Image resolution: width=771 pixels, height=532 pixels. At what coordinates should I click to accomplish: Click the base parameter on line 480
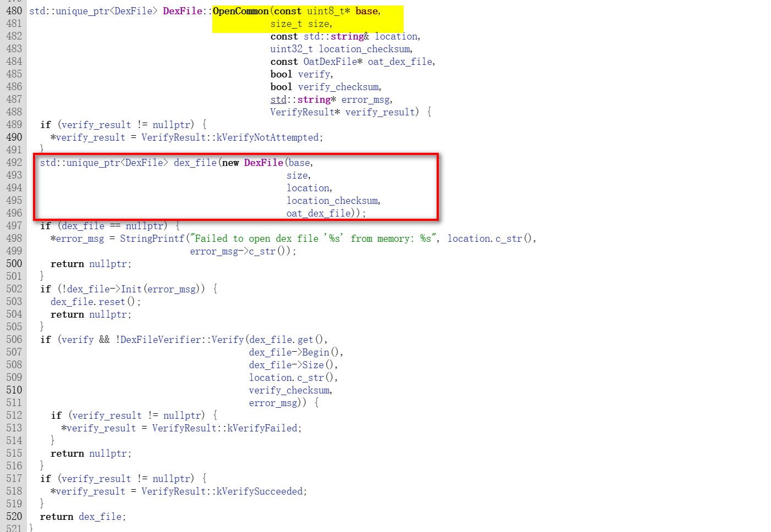click(366, 11)
